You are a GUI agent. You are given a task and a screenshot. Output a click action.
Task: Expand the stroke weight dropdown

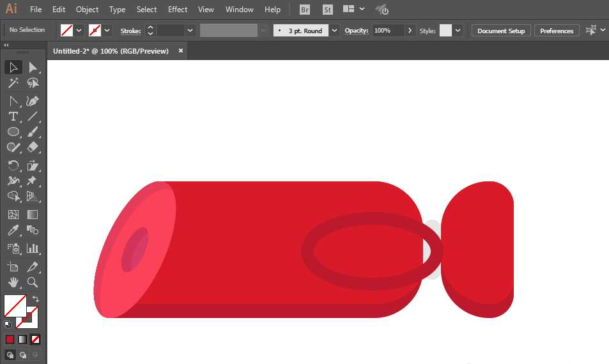coord(190,30)
